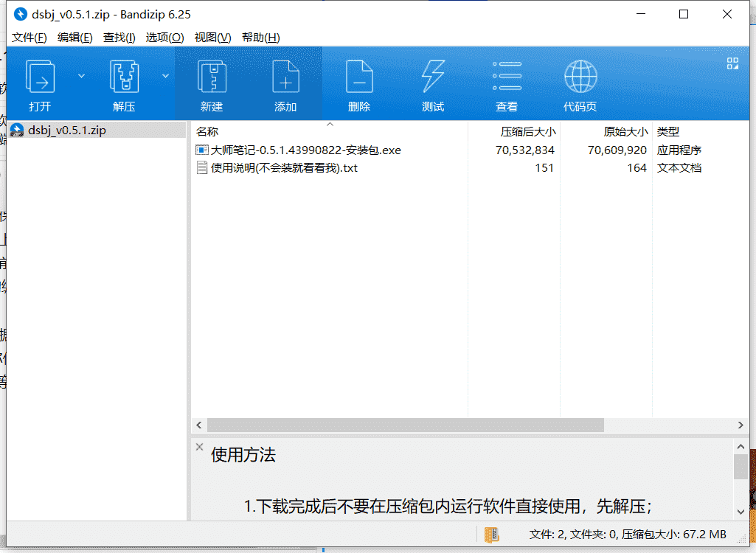Click the right arrow of the horizontal scrollbar

[x=741, y=425]
